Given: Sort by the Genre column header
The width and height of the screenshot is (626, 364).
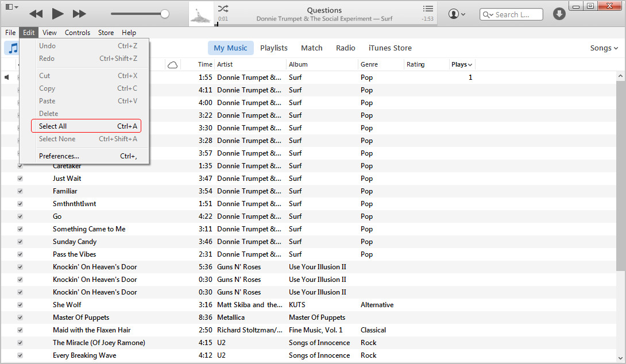Looking at the screenshot, I should (369, 65).
